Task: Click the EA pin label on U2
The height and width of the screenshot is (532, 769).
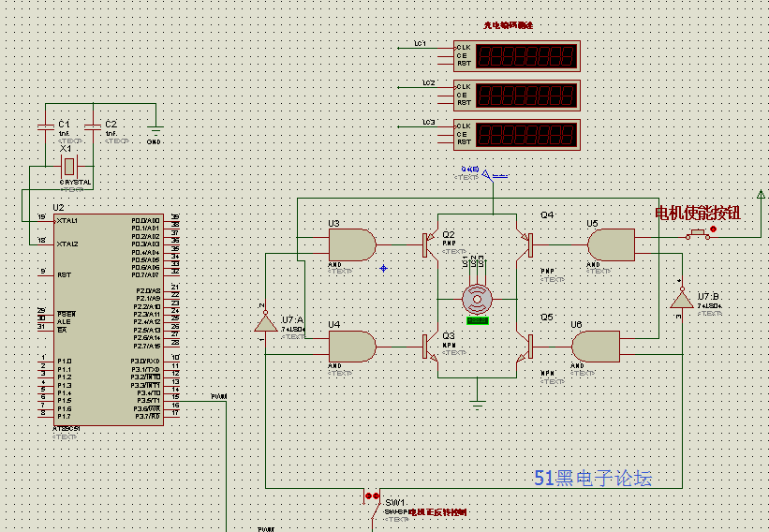Action: tap(62, 330)
